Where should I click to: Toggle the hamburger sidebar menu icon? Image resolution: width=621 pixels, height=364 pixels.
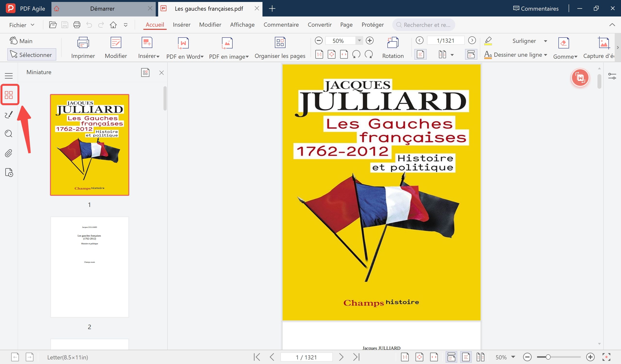click(9, 76)
